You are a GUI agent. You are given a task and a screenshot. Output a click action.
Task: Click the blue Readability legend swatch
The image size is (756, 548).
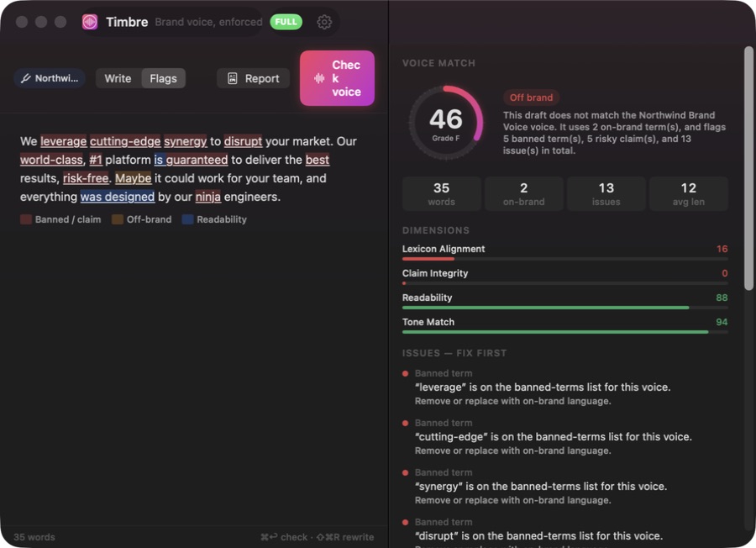(187, 219)
